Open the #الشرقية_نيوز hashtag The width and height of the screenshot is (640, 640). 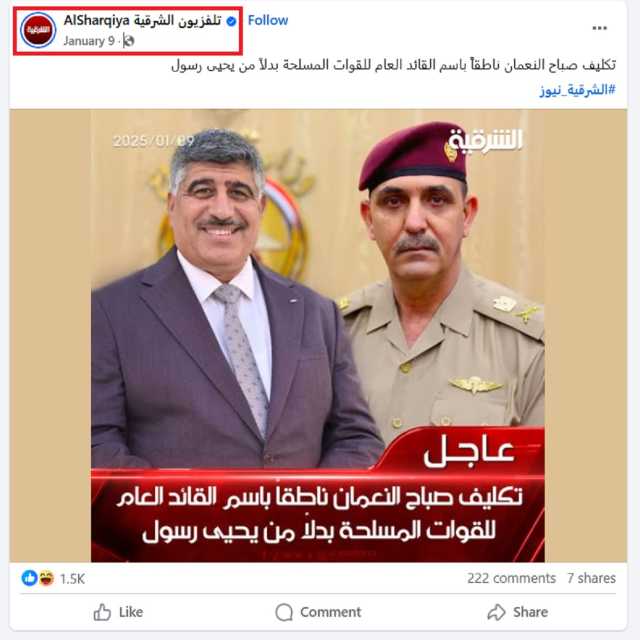click(x=578, y=90)
